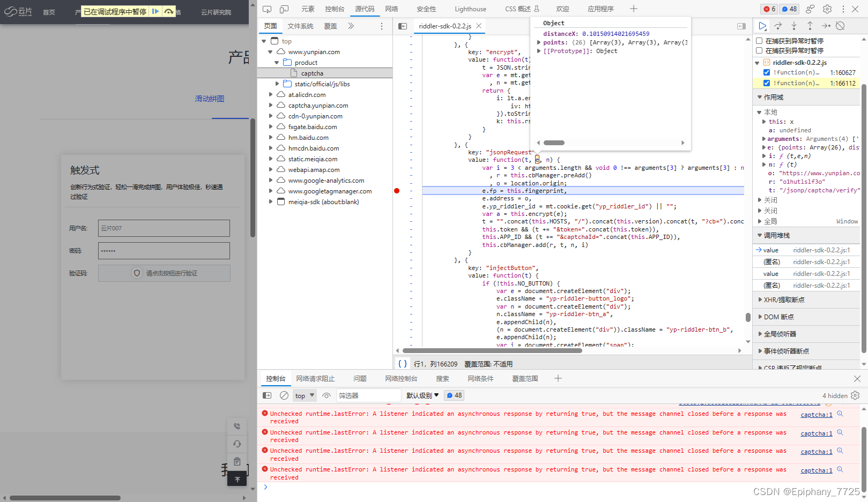Open default log levels dropdown
Viewport: 868px width, 502px height.
pos(422,395)
